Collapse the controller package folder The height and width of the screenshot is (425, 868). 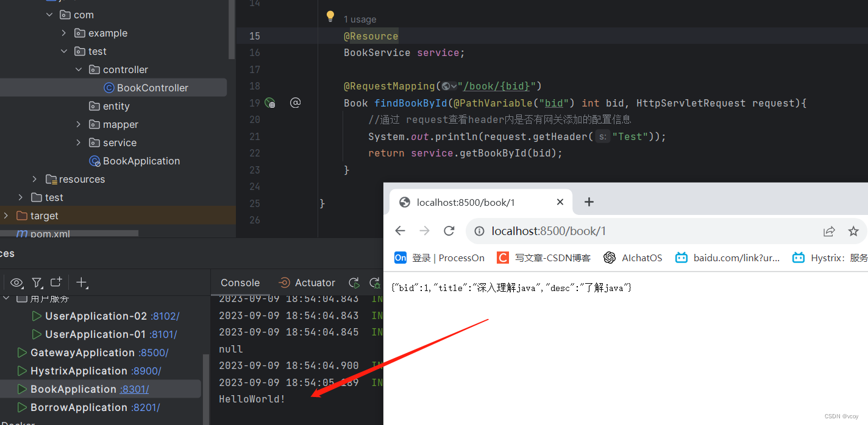79,69
